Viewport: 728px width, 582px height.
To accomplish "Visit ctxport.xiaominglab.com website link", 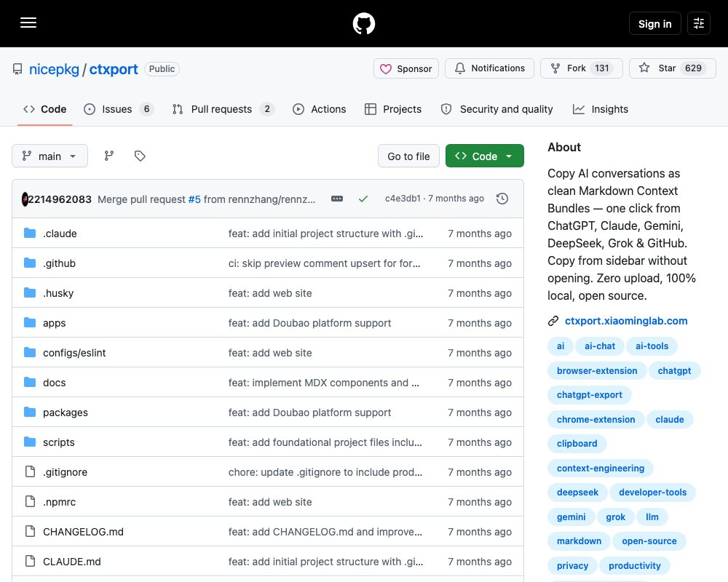I will coord(626,321).
